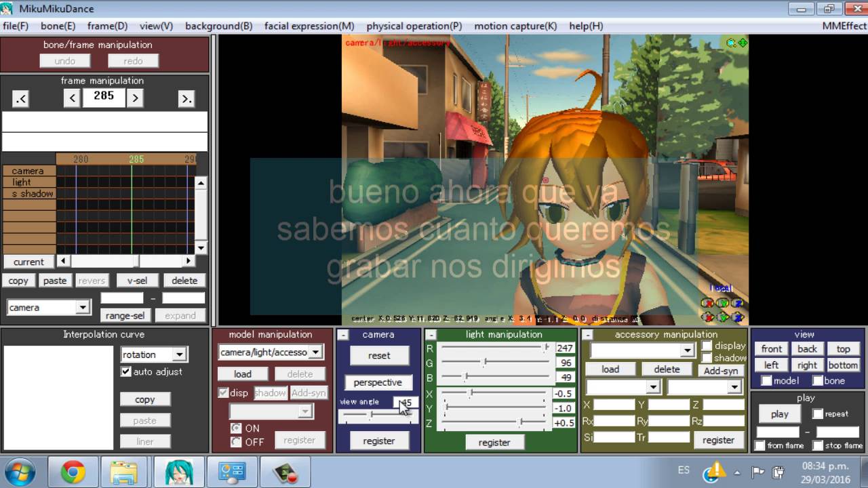Open the rotation interpolation dropdown
Viewport: 868px width, 488px height.
pyautogui.click(x=154, y=354)
